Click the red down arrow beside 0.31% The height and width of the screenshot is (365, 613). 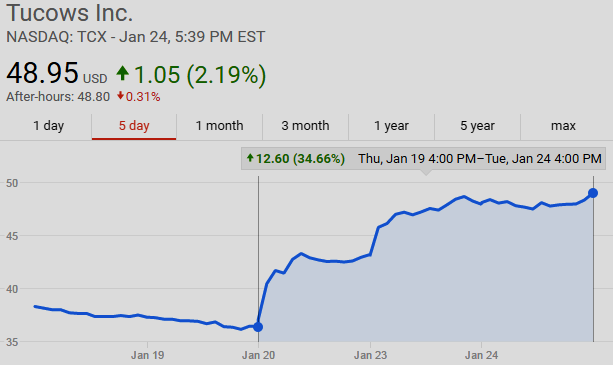point(120,95)
